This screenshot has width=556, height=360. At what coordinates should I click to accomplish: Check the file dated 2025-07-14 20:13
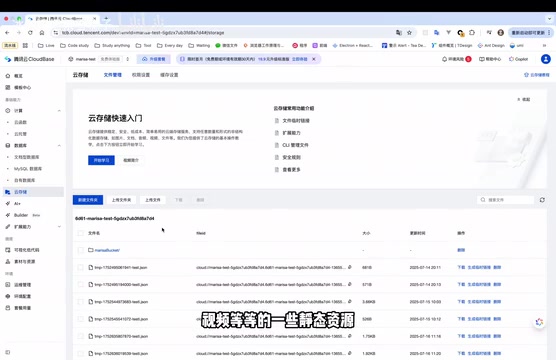pos(80,284)
